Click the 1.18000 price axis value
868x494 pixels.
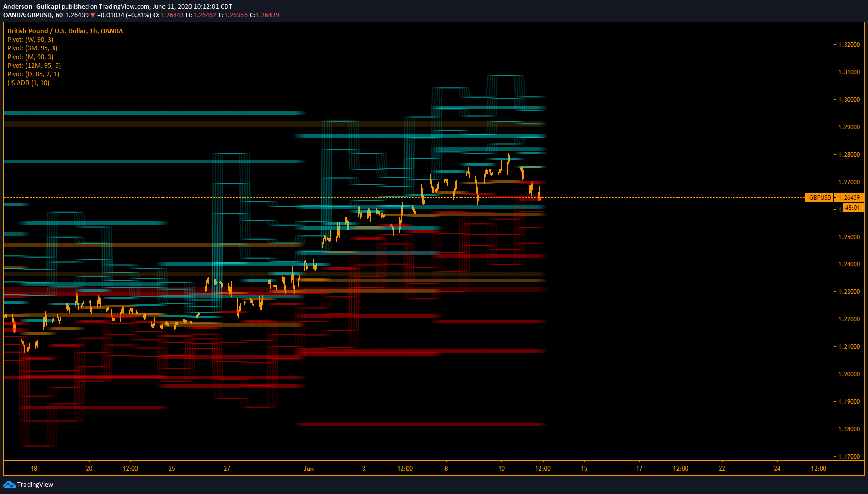tap(849, 429)
